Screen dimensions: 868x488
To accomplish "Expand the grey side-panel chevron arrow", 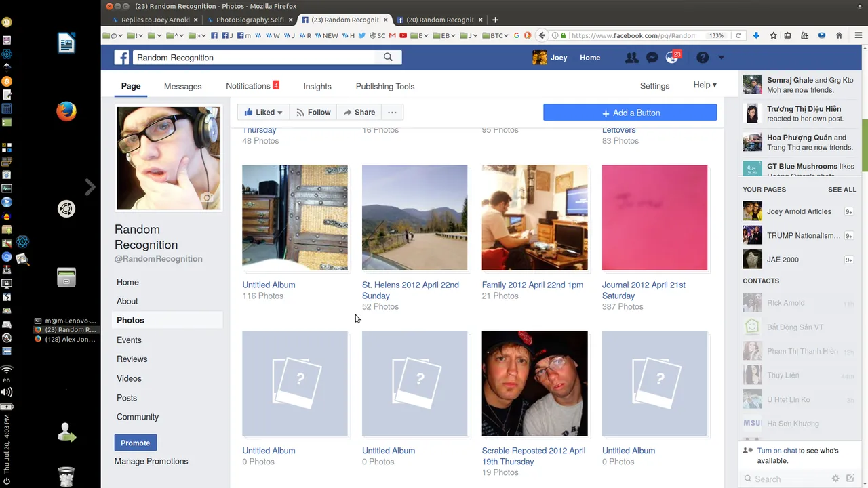I will tap(90, 187).
